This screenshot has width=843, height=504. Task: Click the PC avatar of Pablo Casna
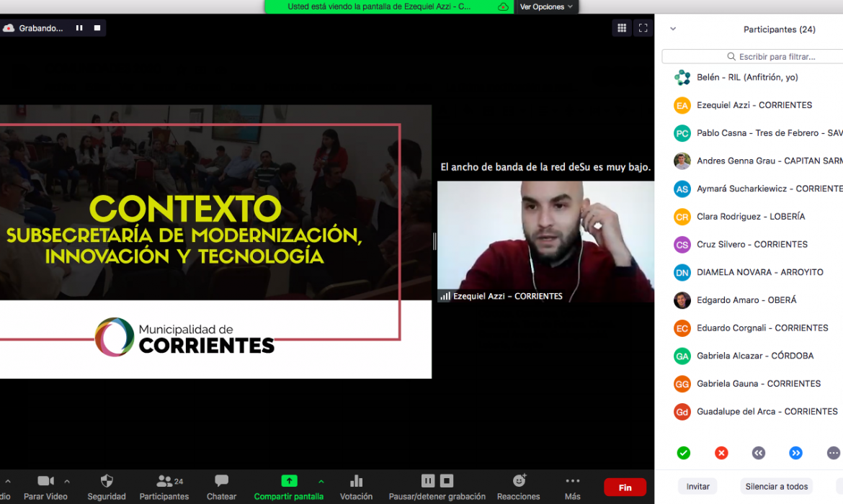(682, 133)
